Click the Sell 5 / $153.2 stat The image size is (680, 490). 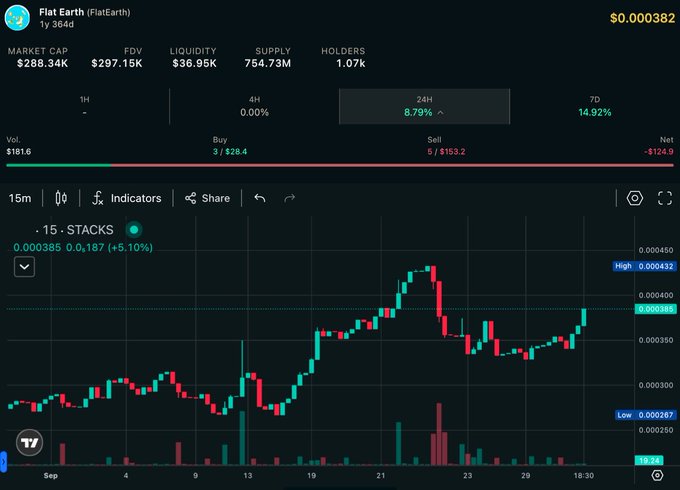point(446,151)
